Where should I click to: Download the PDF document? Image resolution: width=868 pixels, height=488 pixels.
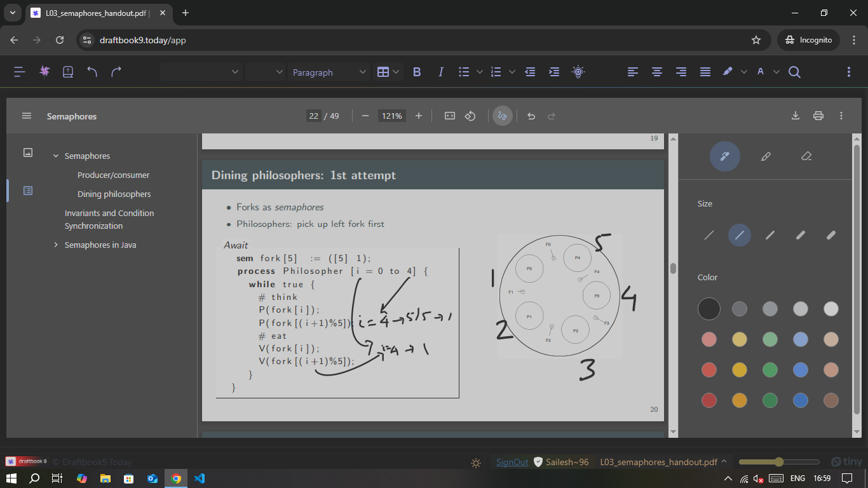pyautogui.click(x=795, y=116)
